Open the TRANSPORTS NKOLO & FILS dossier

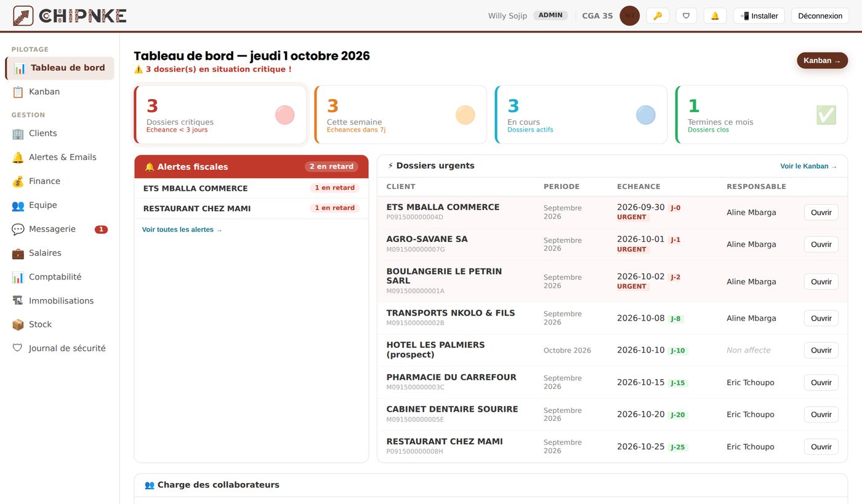click(x=821, y=318)
